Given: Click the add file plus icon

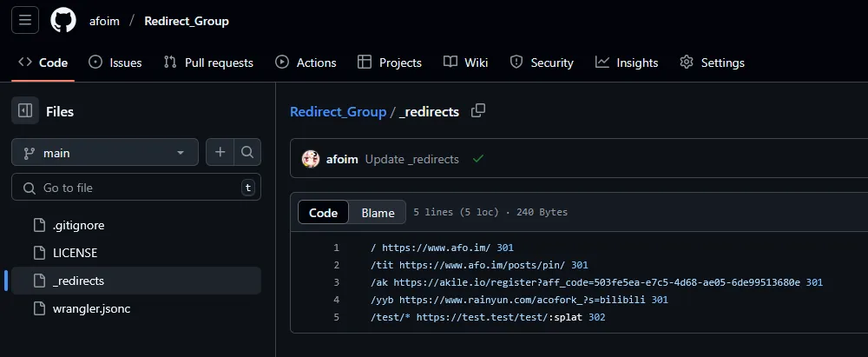Looking at the screenshot, I should (x=220, y=153).
